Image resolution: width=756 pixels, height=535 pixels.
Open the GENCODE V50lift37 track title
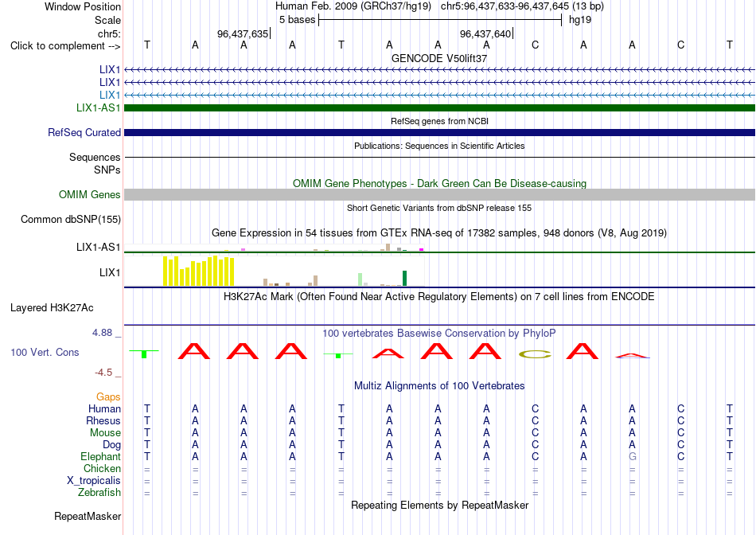coord(439,58)
